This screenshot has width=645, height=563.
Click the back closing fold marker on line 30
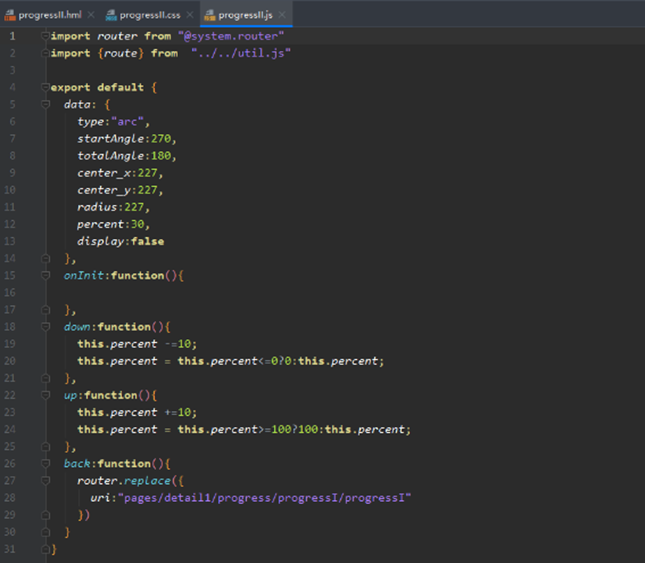pyautogui.click(x=45, y=532)
